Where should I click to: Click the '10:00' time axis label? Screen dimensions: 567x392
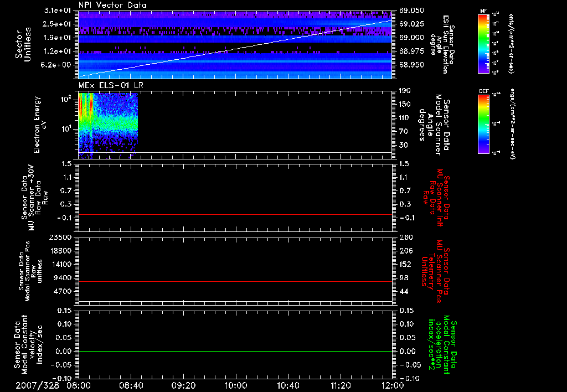pos(236,385)
